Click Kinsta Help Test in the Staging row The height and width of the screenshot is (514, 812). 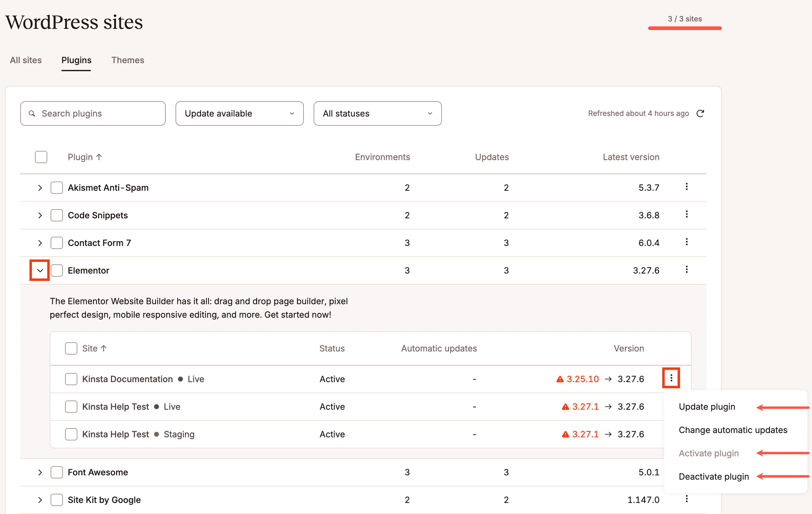(115, 435)
